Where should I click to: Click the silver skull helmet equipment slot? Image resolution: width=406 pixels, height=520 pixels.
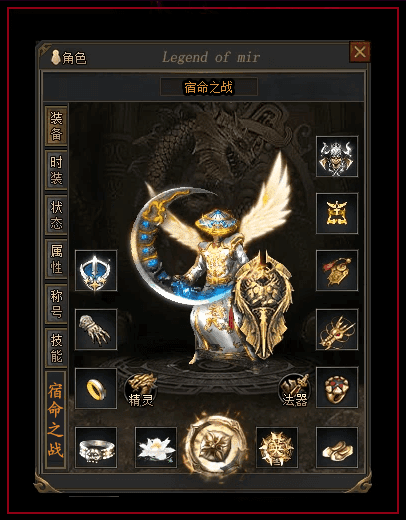[x=337, y=156]
